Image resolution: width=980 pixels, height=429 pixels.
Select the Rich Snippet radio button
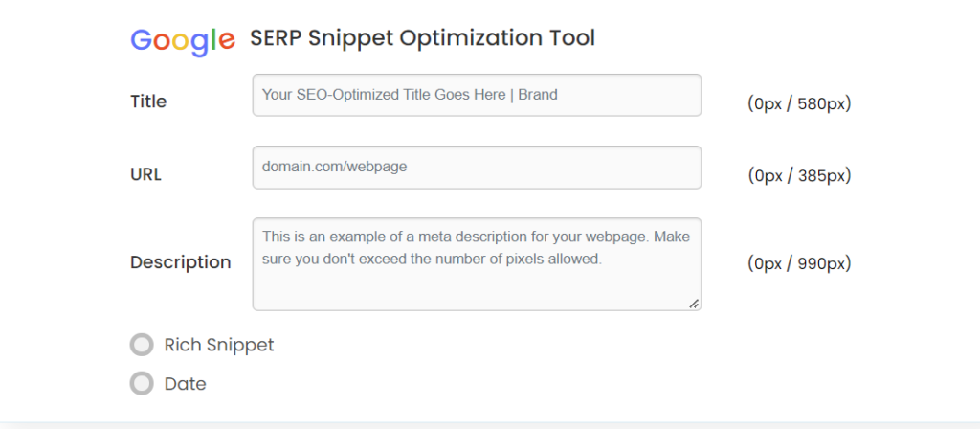point(142,345)
